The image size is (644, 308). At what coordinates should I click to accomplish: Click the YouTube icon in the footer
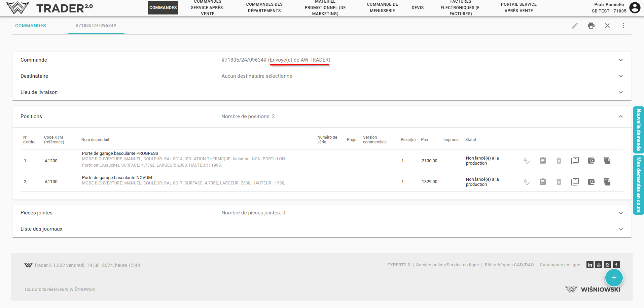click(599, 265)
